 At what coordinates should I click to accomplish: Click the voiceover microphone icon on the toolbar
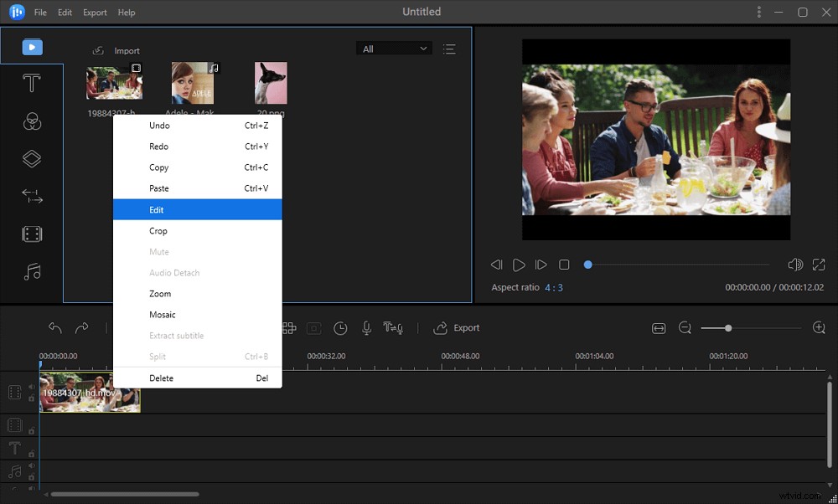click(x=366, y=328)
